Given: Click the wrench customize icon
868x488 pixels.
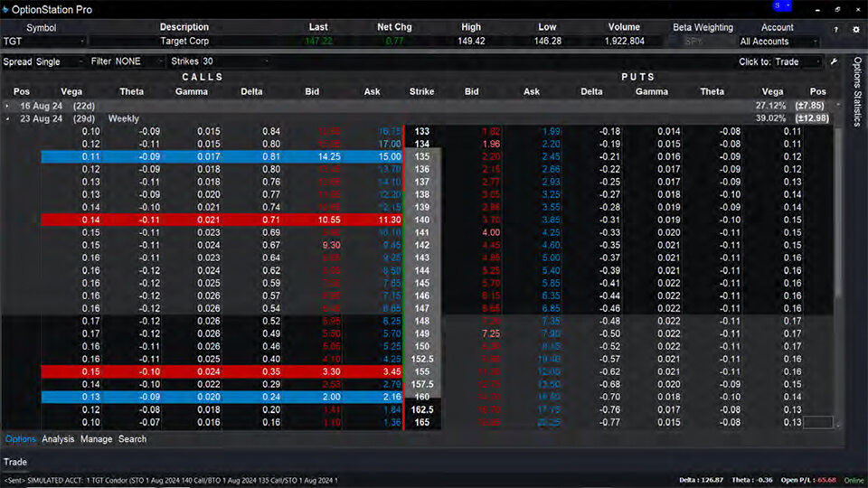Looking at the screenshot, I should point(835,61).
